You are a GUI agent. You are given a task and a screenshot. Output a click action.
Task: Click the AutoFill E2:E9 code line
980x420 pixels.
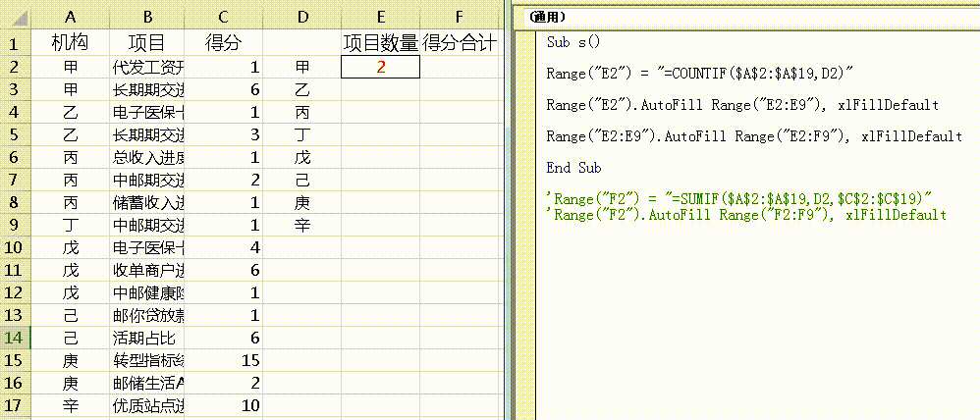click(742, 105)
